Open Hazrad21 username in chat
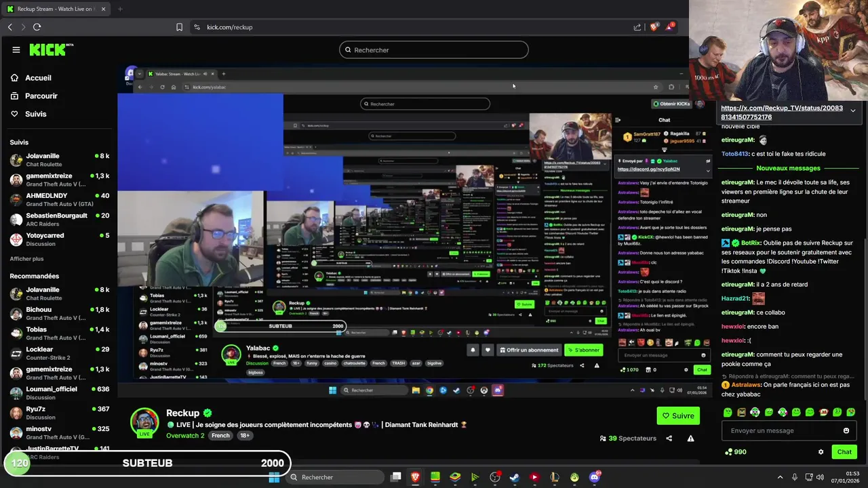Image resolution: width=868 pixels, height=488 pixels. point(734,298)
